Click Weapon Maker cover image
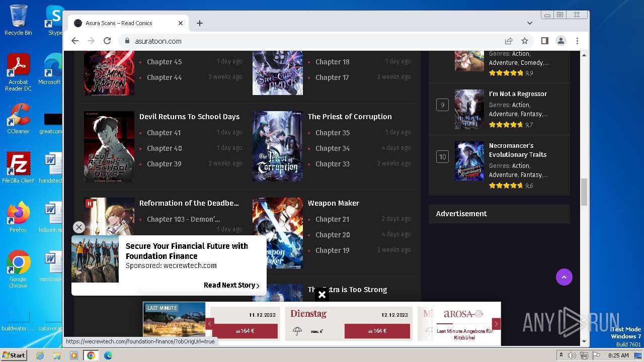The height and width of the screenshot is (362, 644). 278,233
